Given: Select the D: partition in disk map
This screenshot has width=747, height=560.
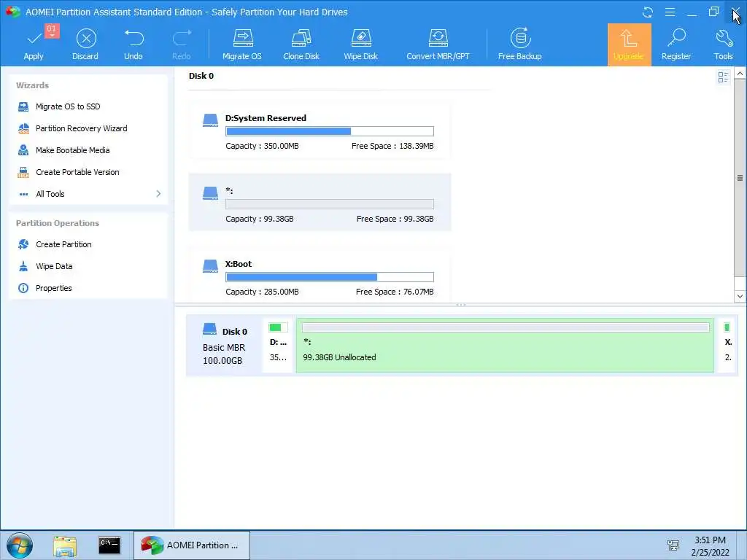Looking at the screenshot, I should tap(278, 345).
